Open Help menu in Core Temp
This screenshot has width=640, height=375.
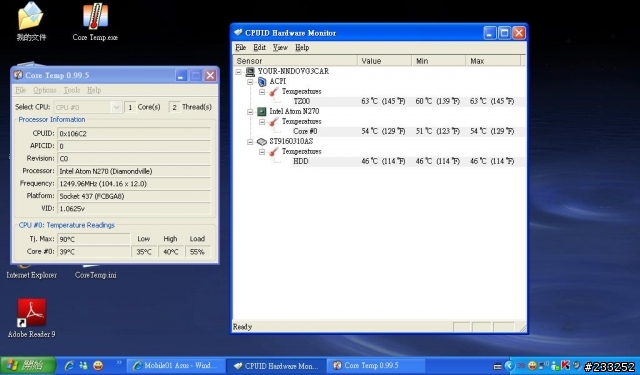[x=94, y=90]
